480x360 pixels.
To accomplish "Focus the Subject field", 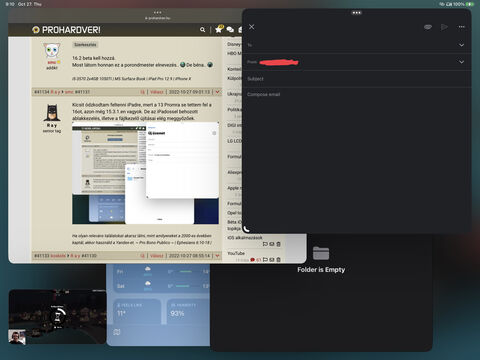I will coord(357,79).
